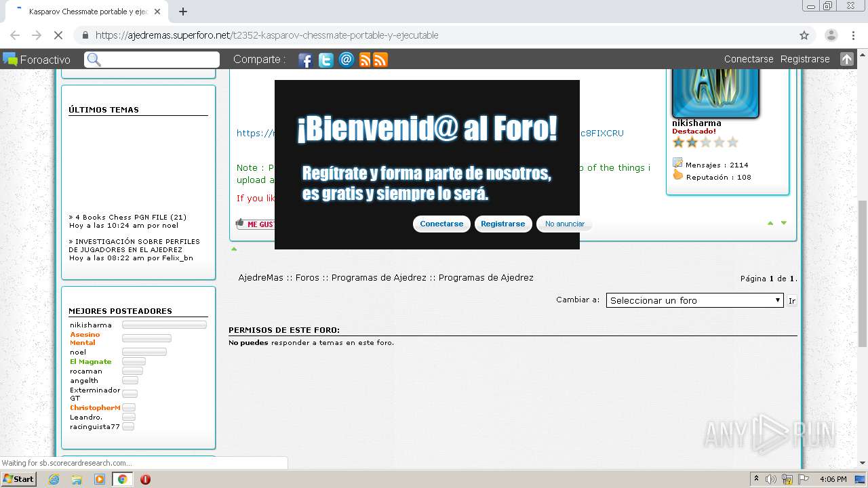The image size is (868, 488).
Task: Click the noel posting progress bar
Action: [x=144, y=352]
